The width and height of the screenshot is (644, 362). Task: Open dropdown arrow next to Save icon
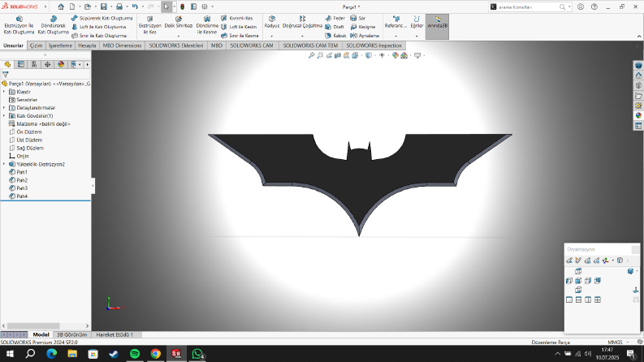pos(111,6)
